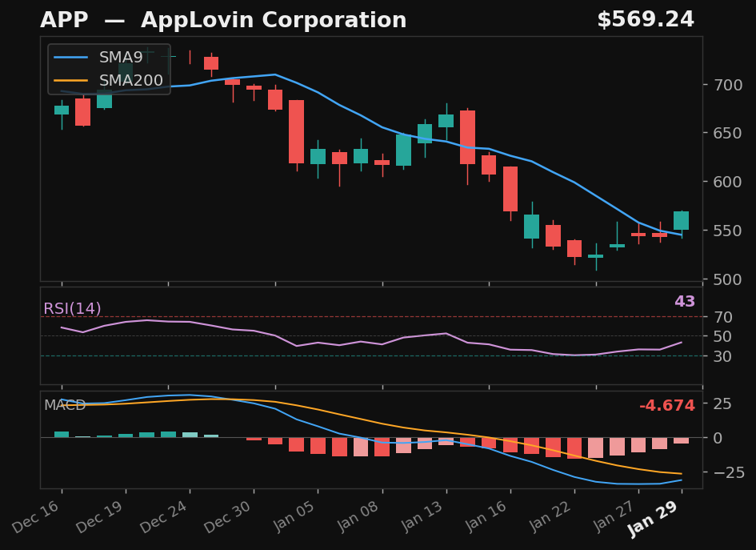This screenshot has width=756, height=550.
Task: Click the Dec 16 date label
Action: click(x=36, y=516)
